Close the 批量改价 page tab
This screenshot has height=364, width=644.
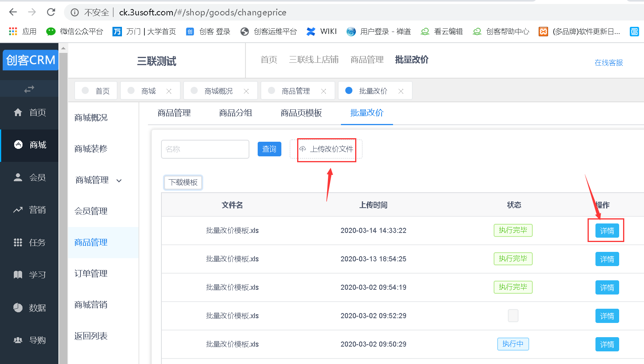[401, 91]
